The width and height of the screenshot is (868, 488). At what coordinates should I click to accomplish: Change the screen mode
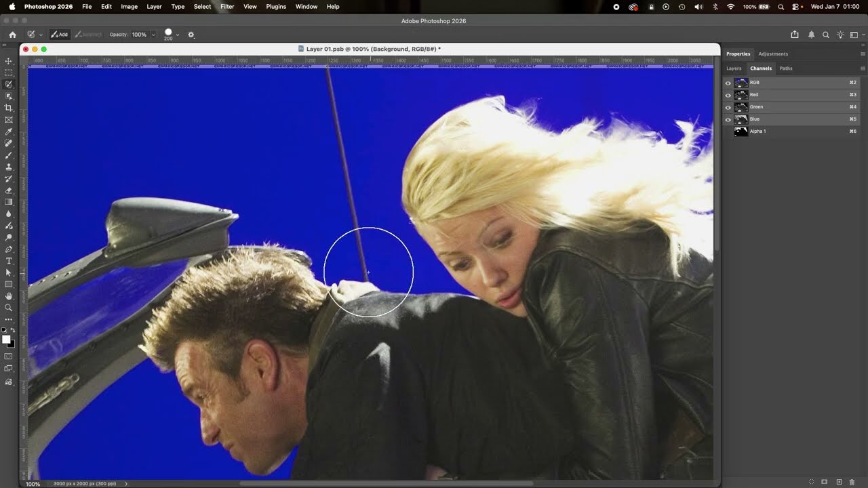(9, 369)
